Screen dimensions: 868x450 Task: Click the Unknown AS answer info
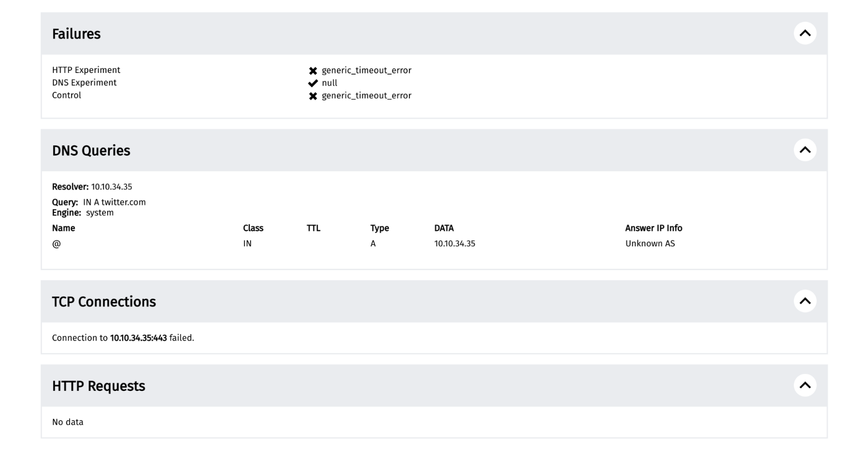pyautogui.click(x=650, y=244)
